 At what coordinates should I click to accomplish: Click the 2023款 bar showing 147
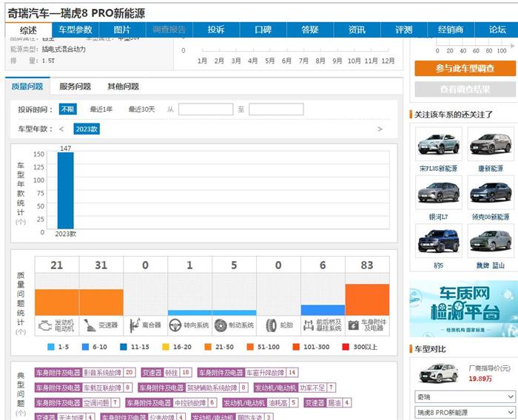(65, 190)
